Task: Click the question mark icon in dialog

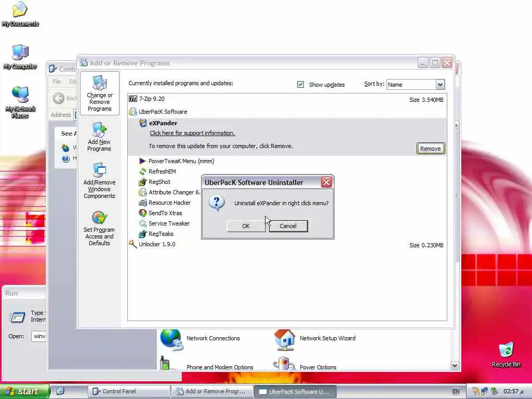Action: tap(217, 203)
